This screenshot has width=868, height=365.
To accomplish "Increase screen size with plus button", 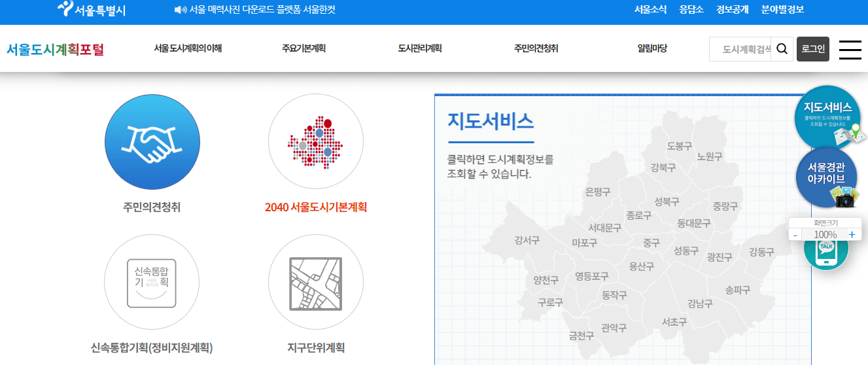I will (x=852, y=234).
